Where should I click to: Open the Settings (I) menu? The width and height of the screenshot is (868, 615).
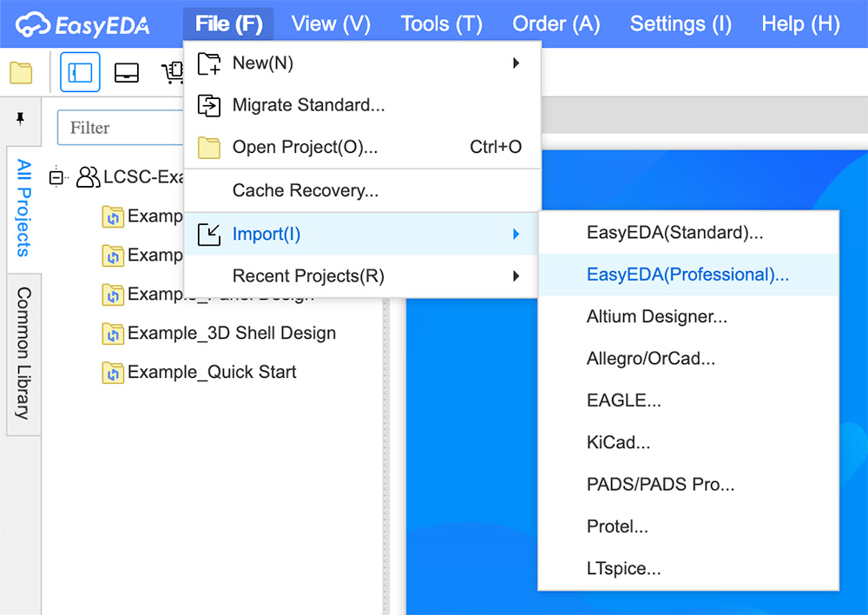pyautogui.click(x=681, y=23)
